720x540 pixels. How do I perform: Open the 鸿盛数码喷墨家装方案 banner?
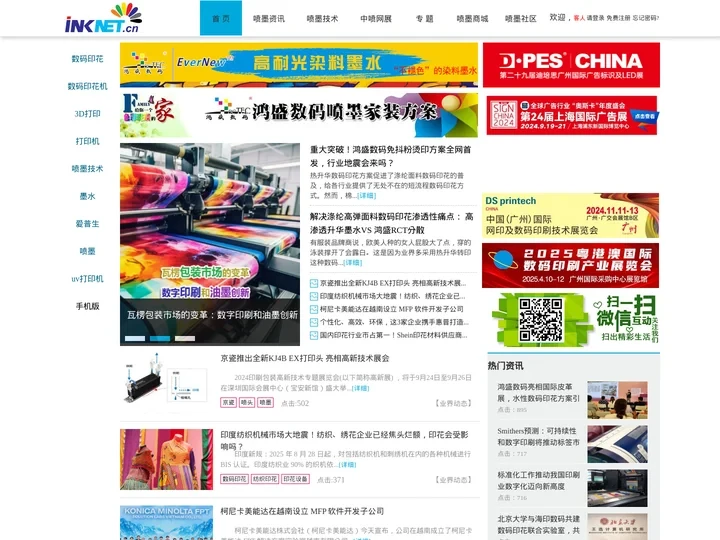tap(299, 115)
